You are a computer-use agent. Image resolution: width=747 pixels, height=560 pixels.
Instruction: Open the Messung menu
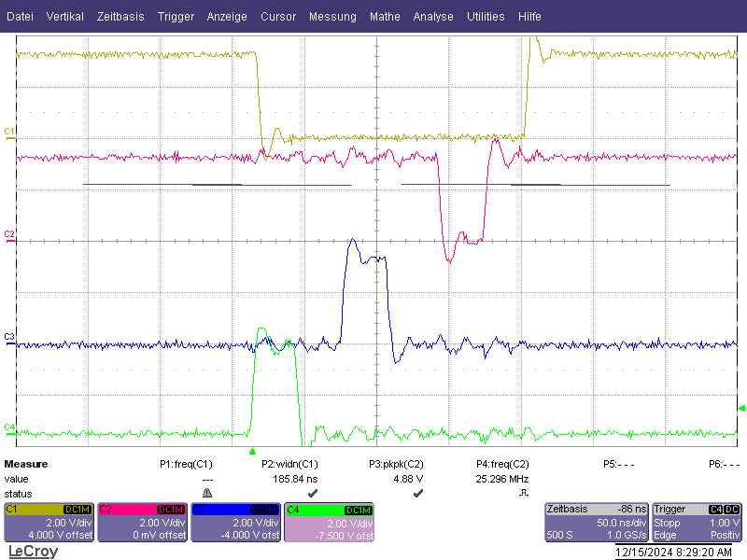click(x=332, y=17)
